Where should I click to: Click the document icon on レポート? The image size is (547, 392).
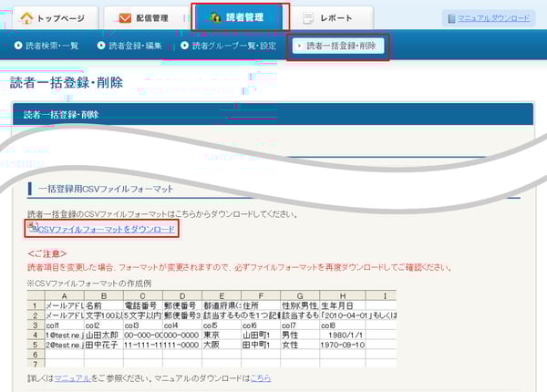308,18
